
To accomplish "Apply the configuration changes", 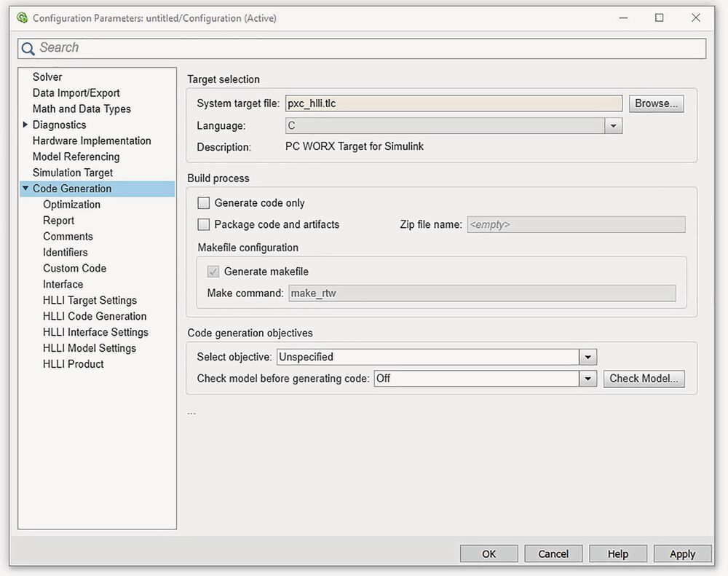I will pos(681,553).
